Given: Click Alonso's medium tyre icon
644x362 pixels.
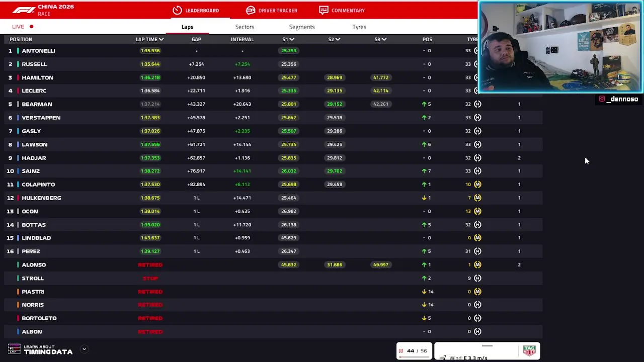Looking at the screenshot, I should coord(477,264).
